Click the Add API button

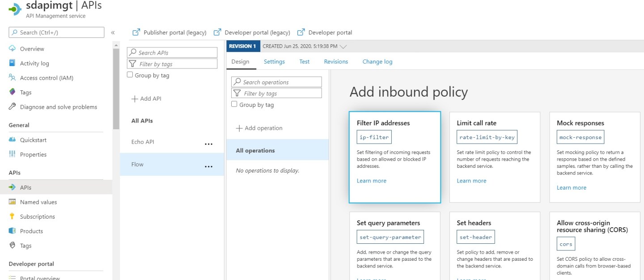pos(146,98)
